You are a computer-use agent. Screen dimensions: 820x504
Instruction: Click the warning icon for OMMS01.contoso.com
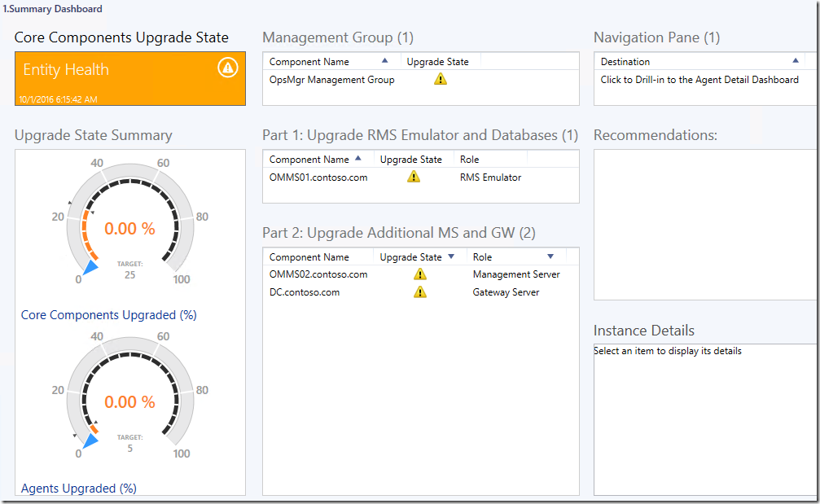point(413,177)
